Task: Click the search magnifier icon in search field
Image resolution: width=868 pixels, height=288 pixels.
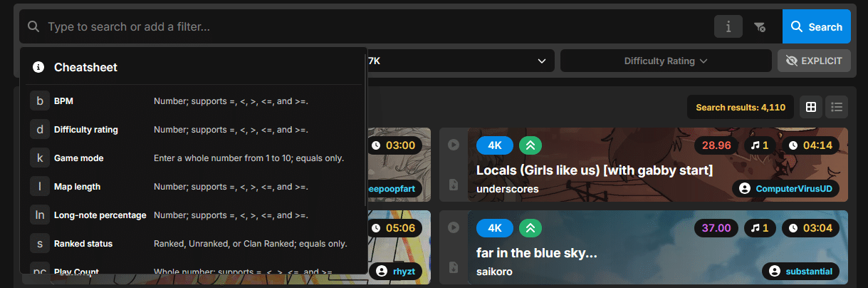Action: coord(33,27)
